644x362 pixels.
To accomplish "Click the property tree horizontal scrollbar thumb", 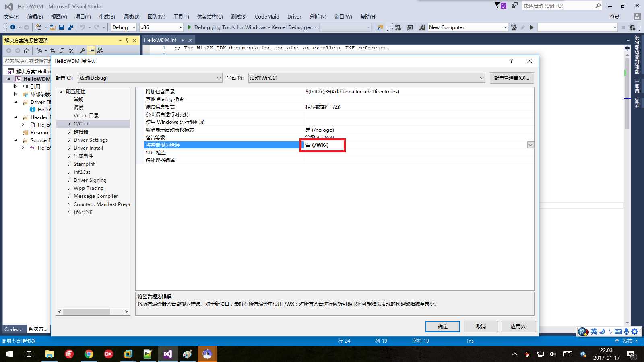I will tap(87, 311).
